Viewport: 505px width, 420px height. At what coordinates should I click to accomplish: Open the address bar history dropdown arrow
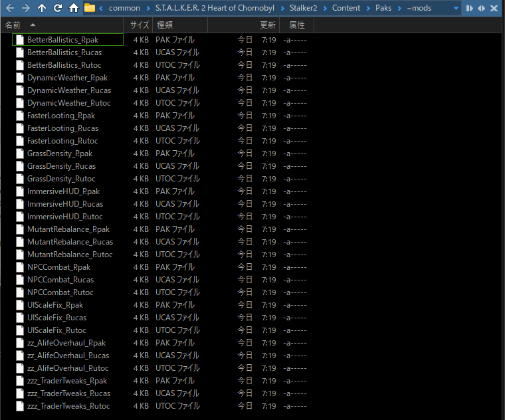[x=456, y=9]
